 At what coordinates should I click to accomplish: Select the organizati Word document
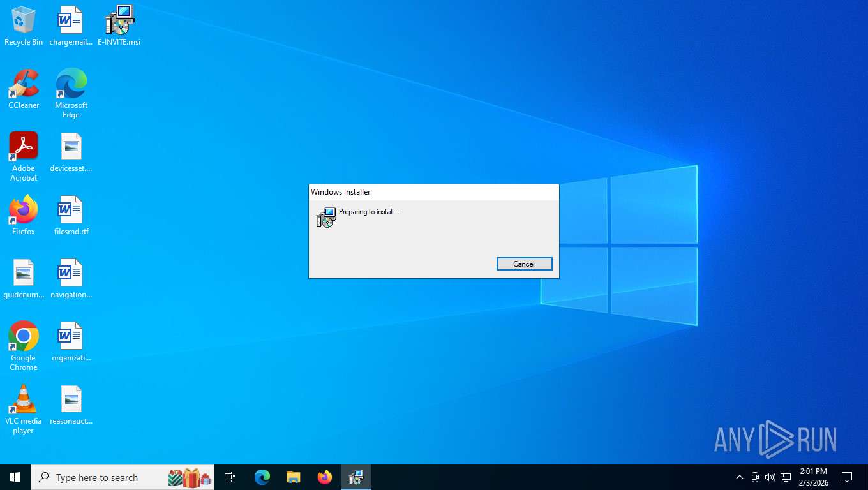[71, 343]
